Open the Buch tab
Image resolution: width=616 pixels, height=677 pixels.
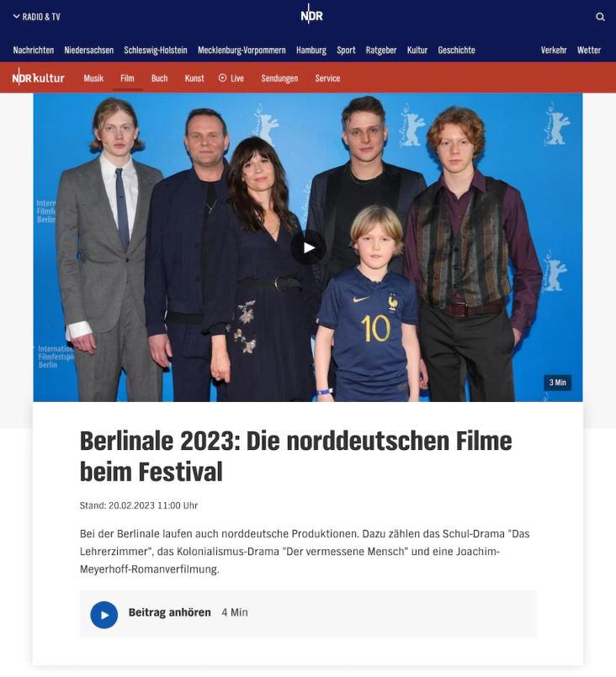coord(159,78)
